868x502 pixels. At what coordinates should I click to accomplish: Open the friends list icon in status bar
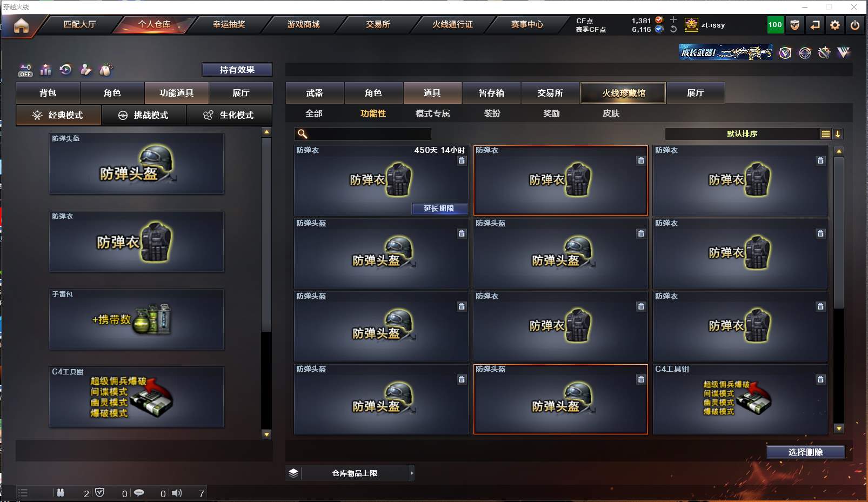(61, 493)
